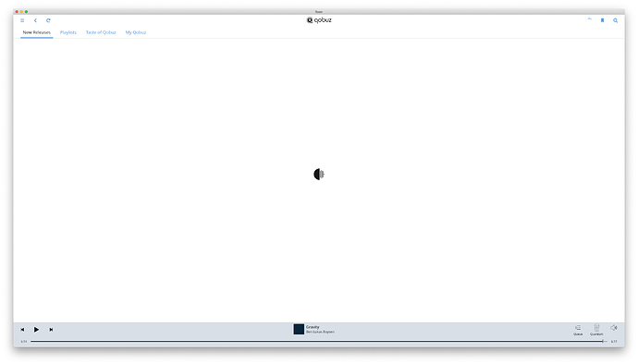Open the Quantum zone selector
The width and height of the screenshot is (638, 364).
coord(596,330)
